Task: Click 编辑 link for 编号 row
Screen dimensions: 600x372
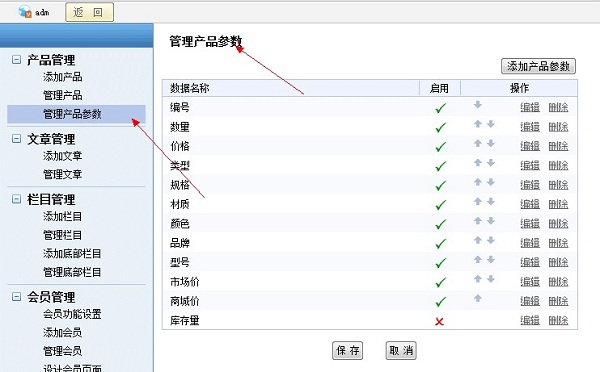Action: tap(530, 108)
